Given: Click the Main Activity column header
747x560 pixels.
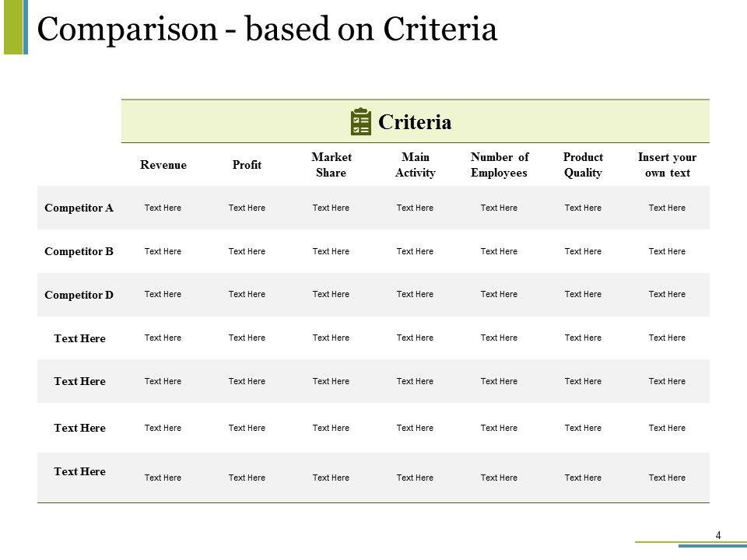Looking at the screenshot, I should coord(415,165).
